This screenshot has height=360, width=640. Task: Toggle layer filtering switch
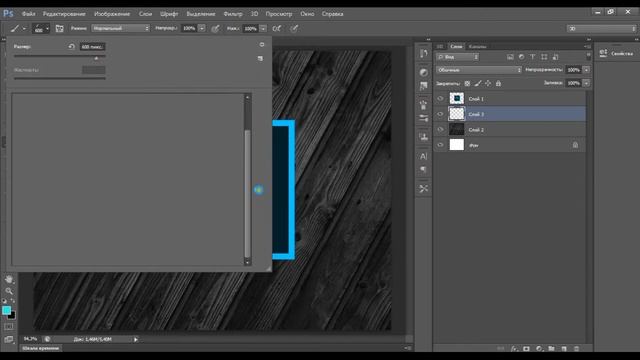[588, 56]
